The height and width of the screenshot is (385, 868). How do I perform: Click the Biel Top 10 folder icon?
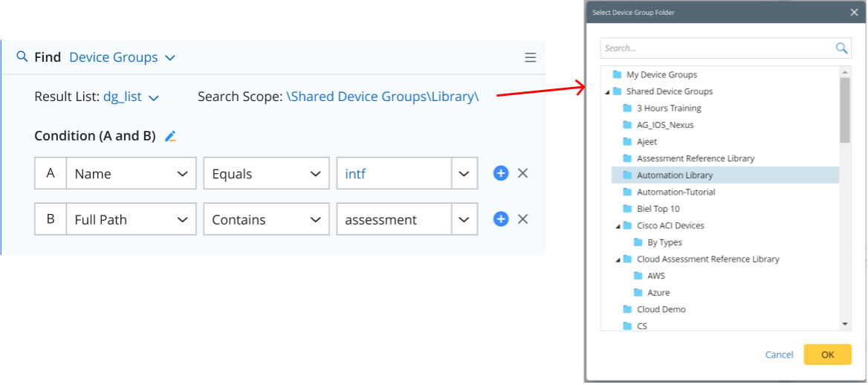627,209
